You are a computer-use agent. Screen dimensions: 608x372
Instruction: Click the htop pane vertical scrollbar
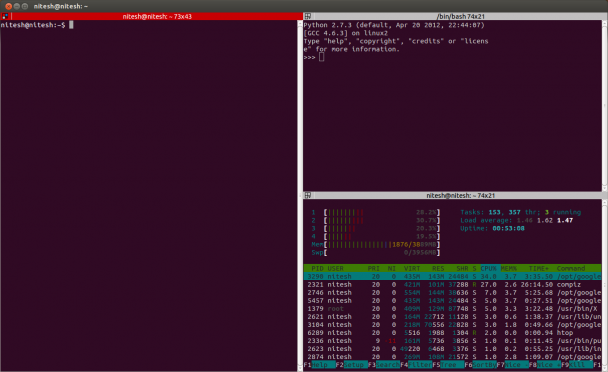click(605, 285)
